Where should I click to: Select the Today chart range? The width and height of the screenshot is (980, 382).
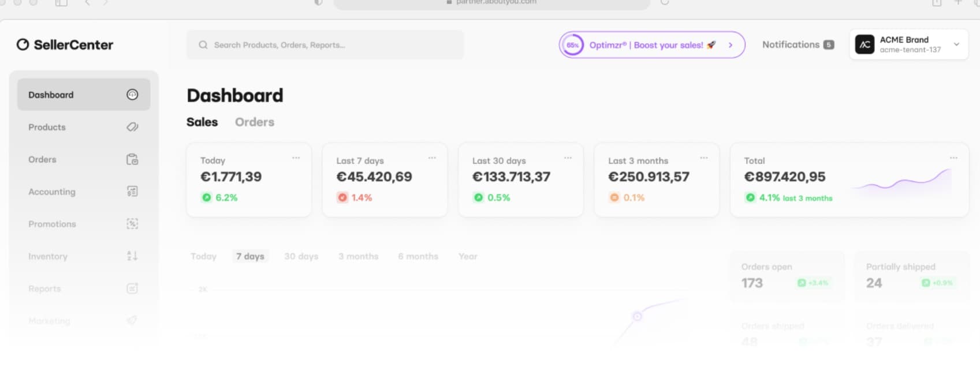click(203, 256)
